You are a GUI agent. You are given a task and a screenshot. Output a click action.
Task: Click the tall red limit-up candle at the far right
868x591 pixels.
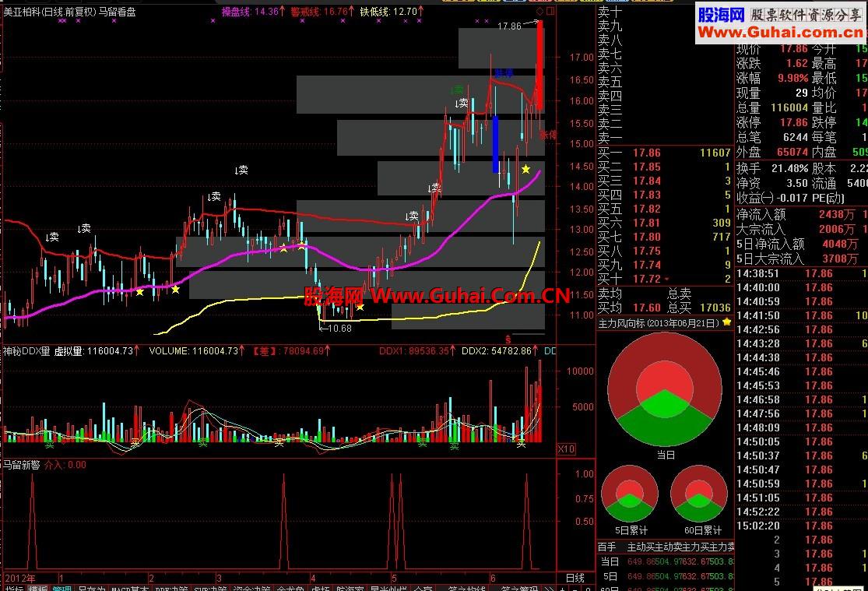click(539, 65)
